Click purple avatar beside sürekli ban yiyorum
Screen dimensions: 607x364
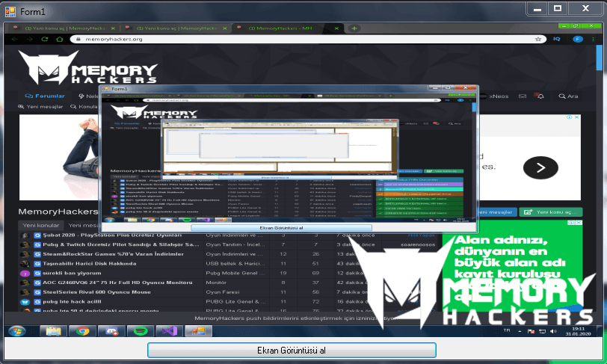tap(25, 274)
